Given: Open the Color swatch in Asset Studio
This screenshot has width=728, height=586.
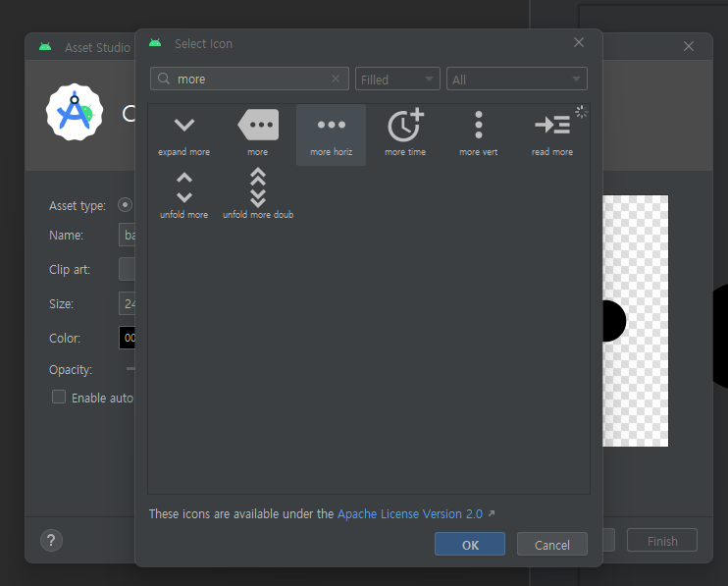Looking at the screenshot, I should click(x=128, y=338).
